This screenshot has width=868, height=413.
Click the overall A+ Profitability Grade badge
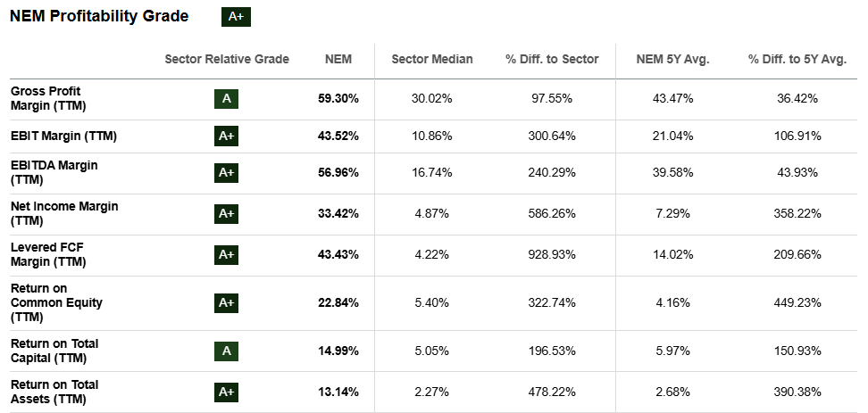[236, 17]
